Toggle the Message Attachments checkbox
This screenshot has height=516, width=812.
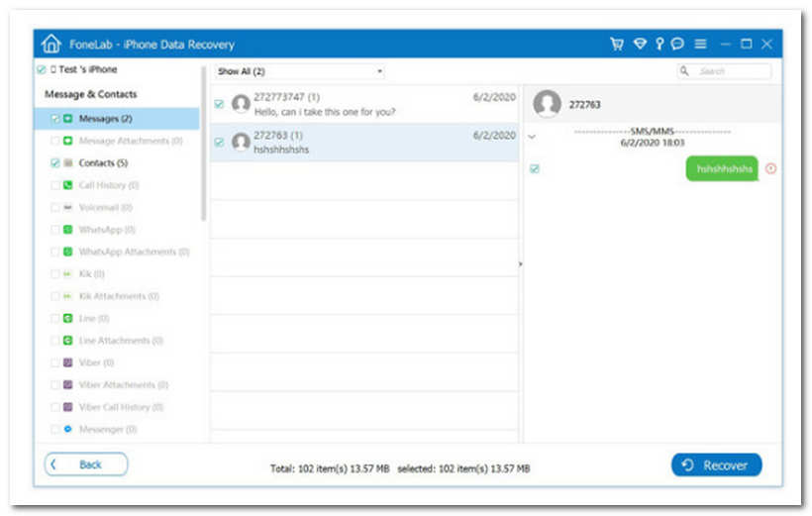[54, 141]
